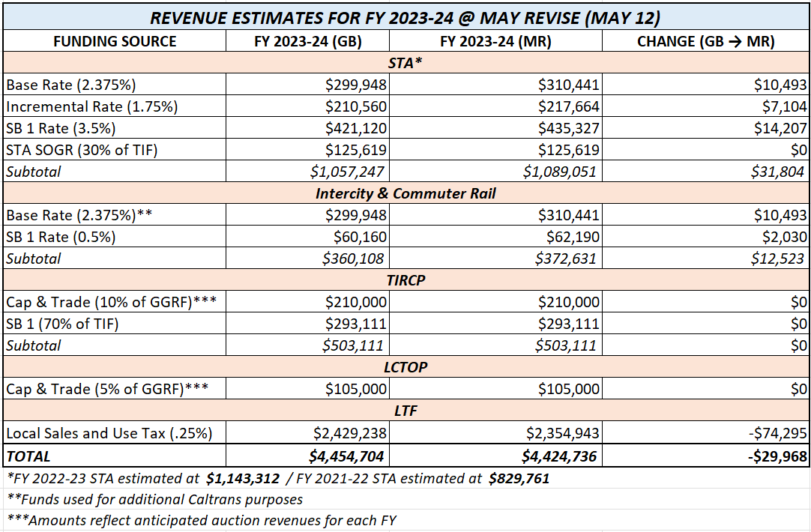Screen dimensions: 811x532
Task: Click the $372,631 rail subtotal cell
Action: (566, 259)
